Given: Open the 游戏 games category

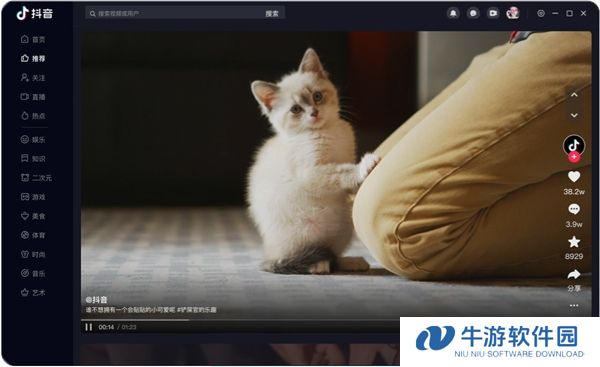Looking at the screenshot, I should (x=33, y=197).
